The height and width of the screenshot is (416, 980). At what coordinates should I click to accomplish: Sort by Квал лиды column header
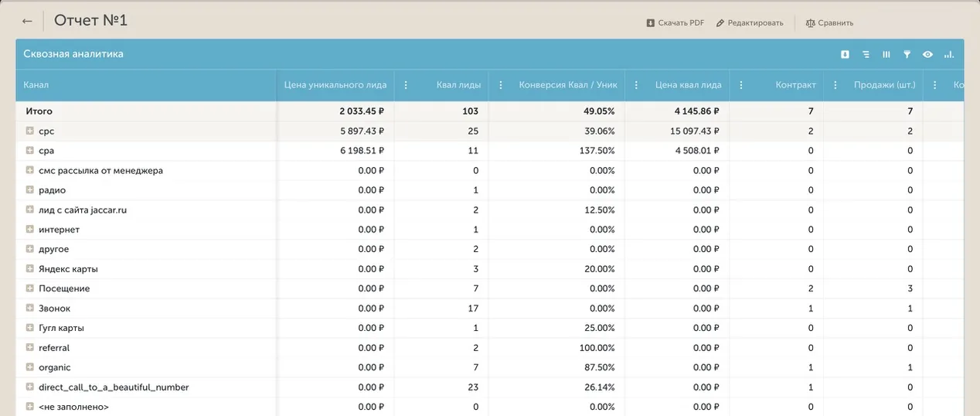point(458,85)
